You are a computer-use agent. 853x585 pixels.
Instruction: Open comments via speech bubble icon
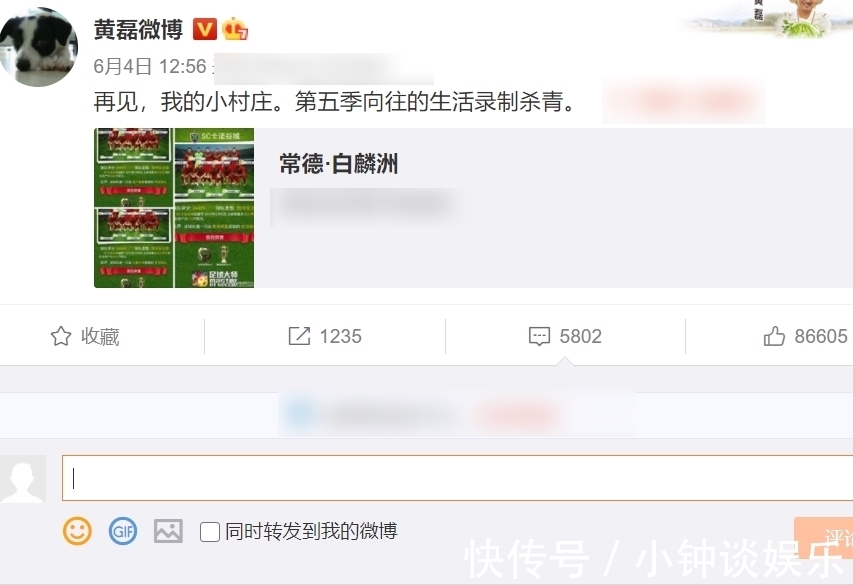(x=539, y=336)
